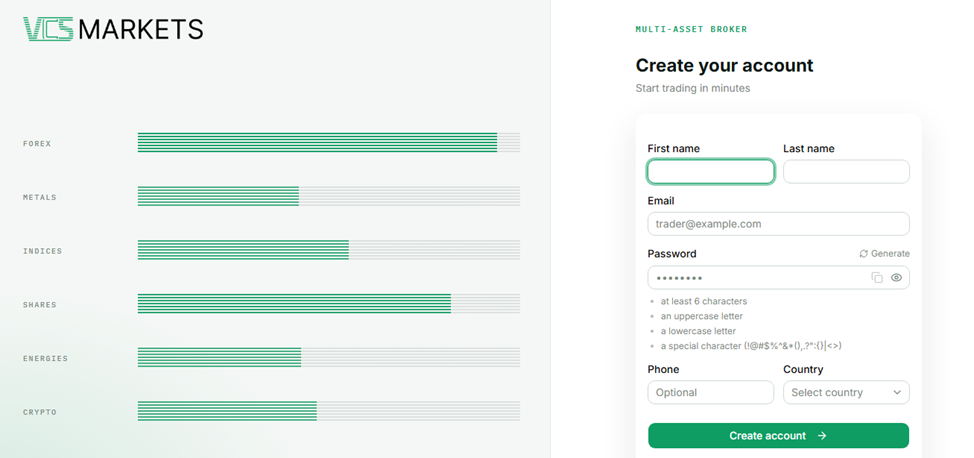The width and height of the screenshot is (974, 458).
Task: Click the MULTI-ASSET BROKER tagline
Action: (691, 29)
